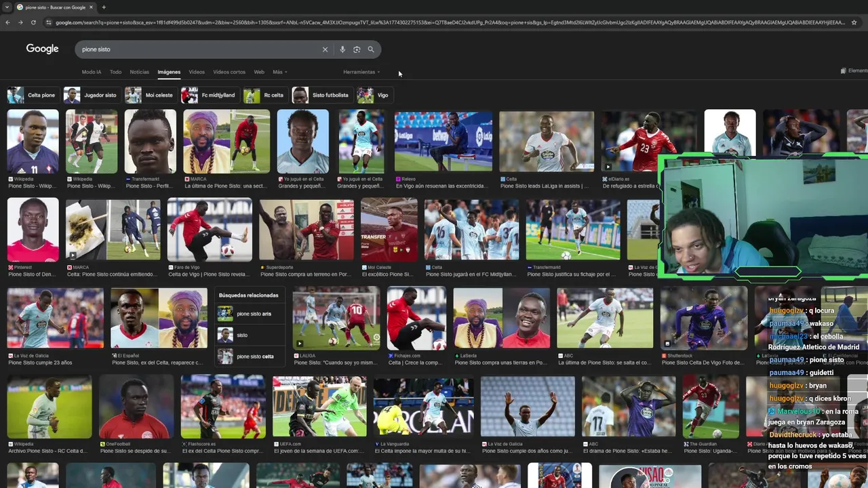Open the Vídeos cortos tab
Viewport: 868px width, 488px height.
point(229,72)
